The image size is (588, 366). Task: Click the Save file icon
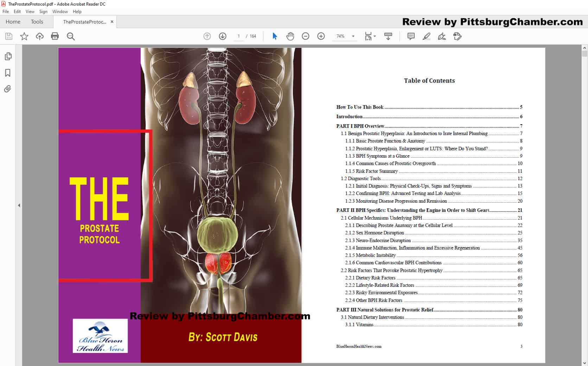click(9, 36)
